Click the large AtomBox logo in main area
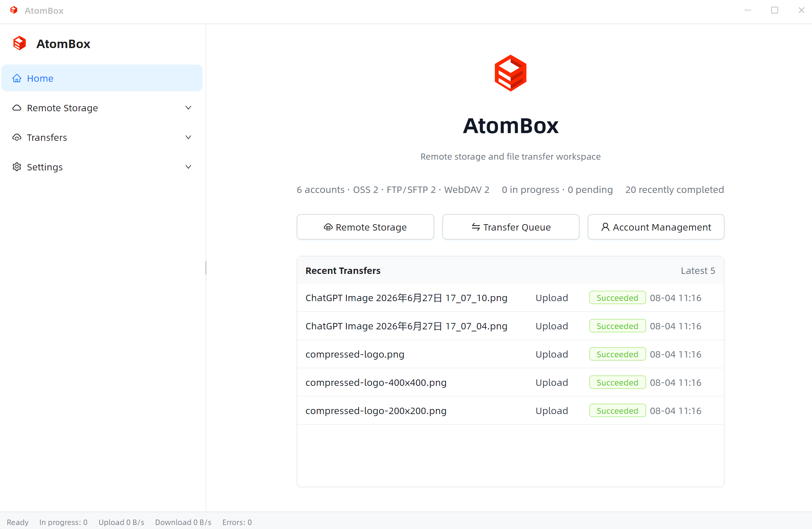 pyautogui.click(x=510, y=73)
